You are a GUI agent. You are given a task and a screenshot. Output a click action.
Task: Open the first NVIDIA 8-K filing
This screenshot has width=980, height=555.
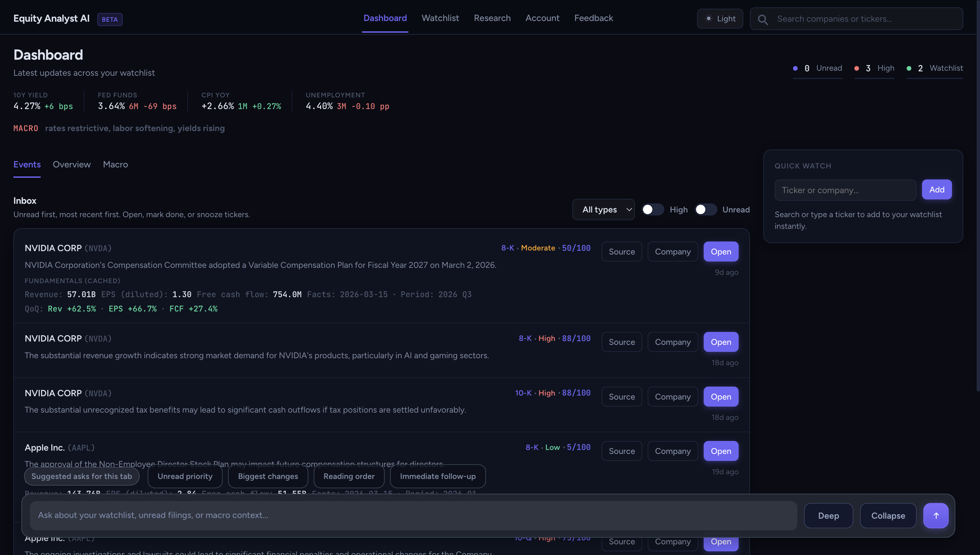pos(721,251)
